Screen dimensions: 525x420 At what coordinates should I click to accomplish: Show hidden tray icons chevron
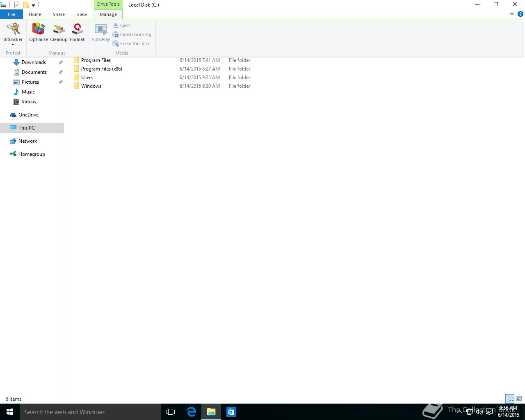click(460, 411)
